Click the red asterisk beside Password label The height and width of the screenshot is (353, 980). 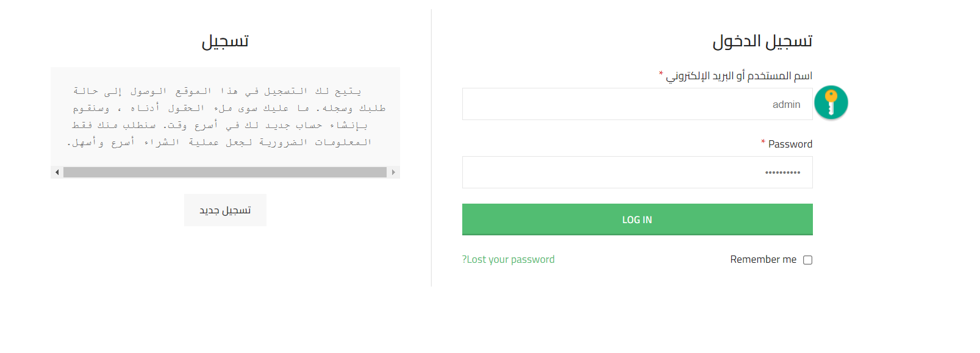coord(763,143)
